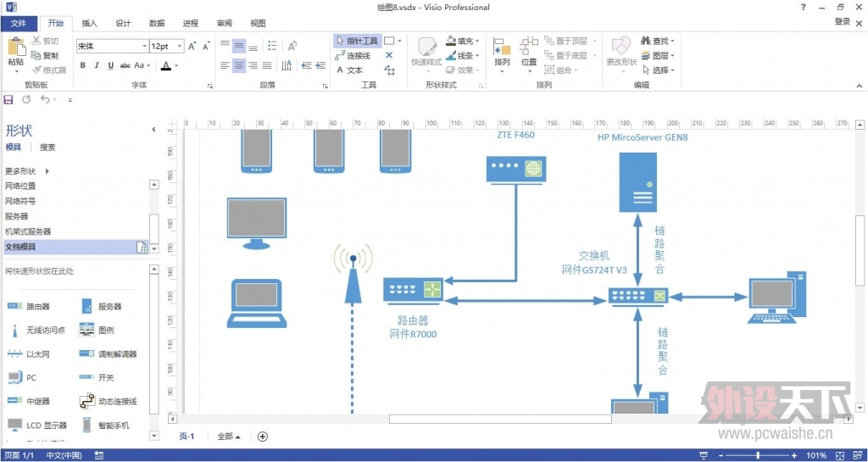Click the Increase Indent icon

coord(320,65)
